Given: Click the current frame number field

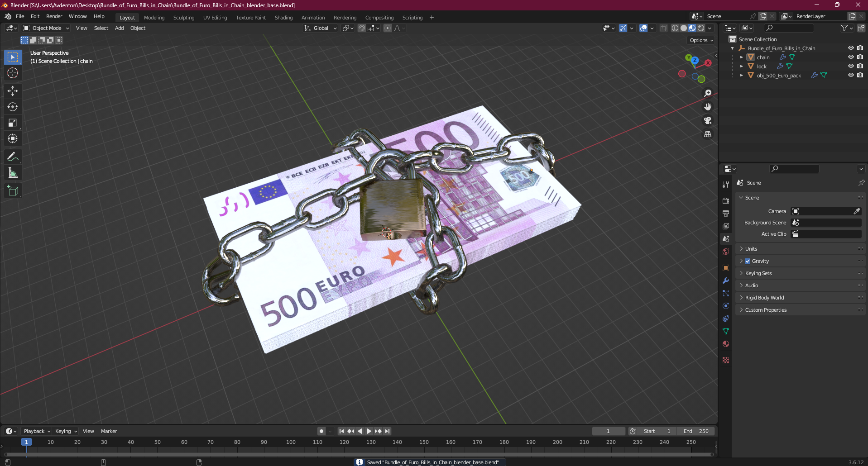Looking at the screenshot, I should [x=608, y=431].
